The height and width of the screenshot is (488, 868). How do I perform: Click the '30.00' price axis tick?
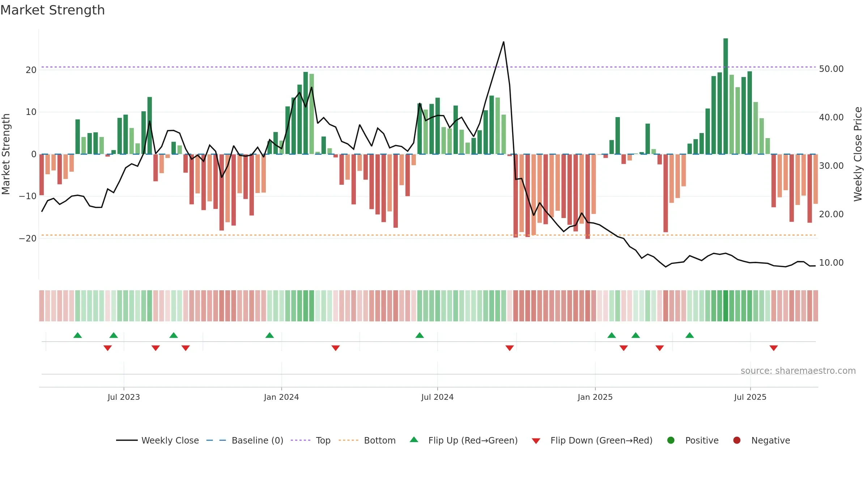click(831, 166)
